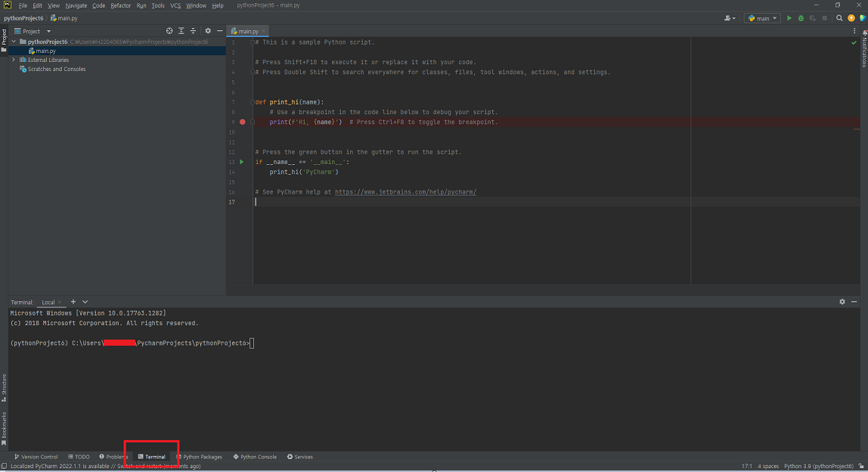Click the run gutter arrow at line 13
Viewport: 868px width, 472px height.
[x=242, y=162]
